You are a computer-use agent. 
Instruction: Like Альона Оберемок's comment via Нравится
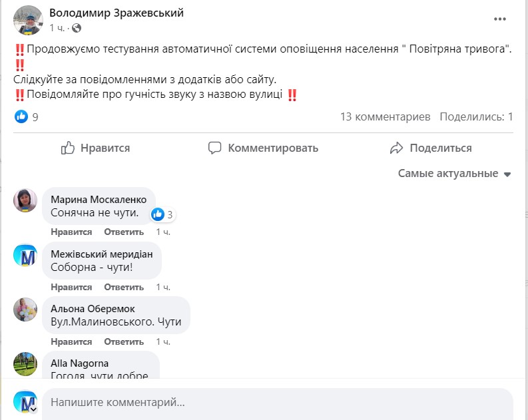(x=71, y=342)
